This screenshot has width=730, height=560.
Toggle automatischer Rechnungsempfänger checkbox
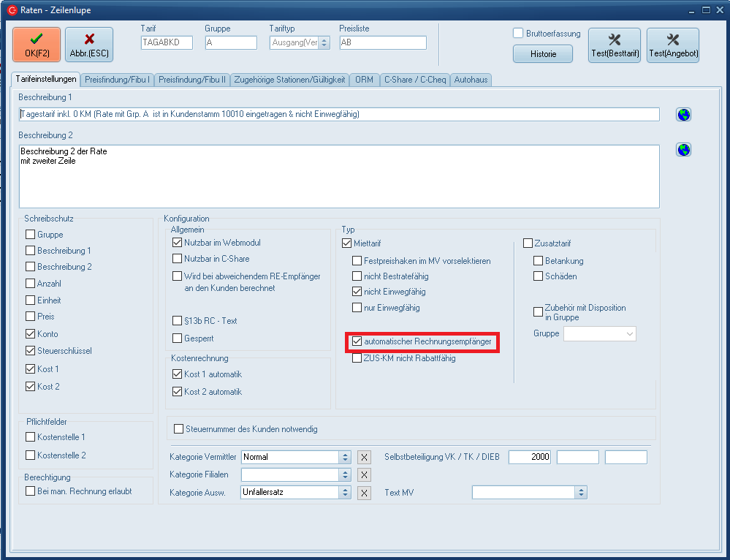(357, 341)
